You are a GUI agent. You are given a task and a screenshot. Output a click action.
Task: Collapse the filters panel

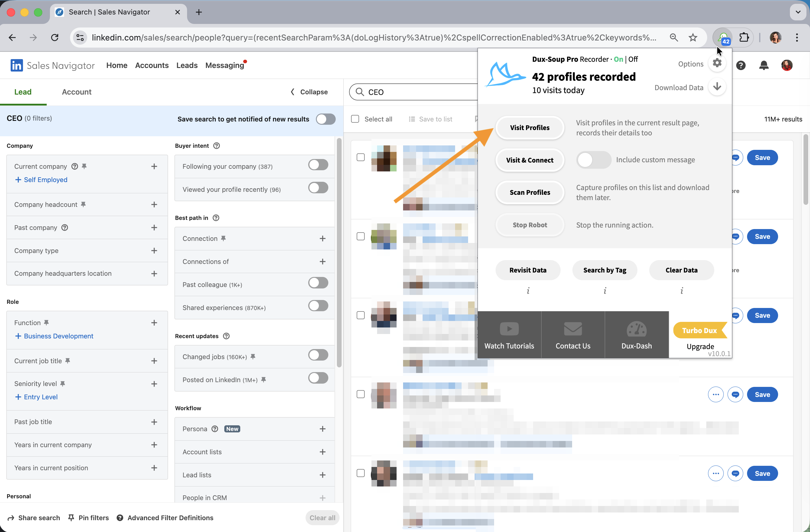(309, 92)
